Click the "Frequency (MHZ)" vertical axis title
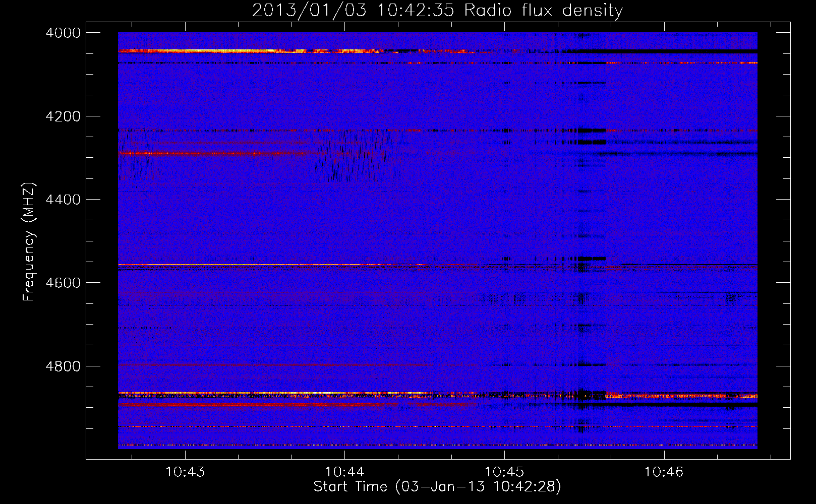This screenshot has width=816, height=504. [x=29, y=242]
